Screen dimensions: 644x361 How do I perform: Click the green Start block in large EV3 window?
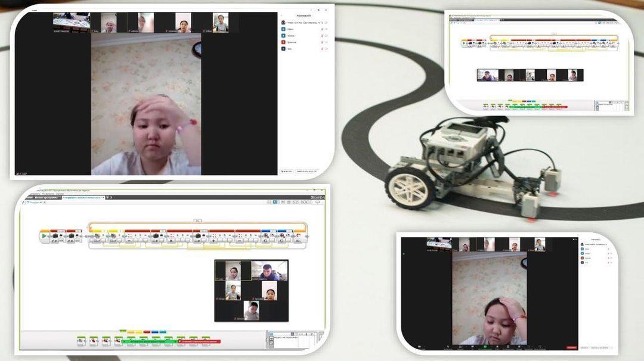tap(44, 236)
